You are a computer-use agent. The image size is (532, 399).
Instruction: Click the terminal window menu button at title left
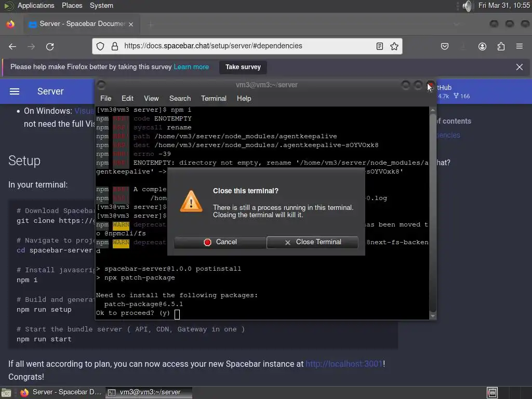click(101, 85)
